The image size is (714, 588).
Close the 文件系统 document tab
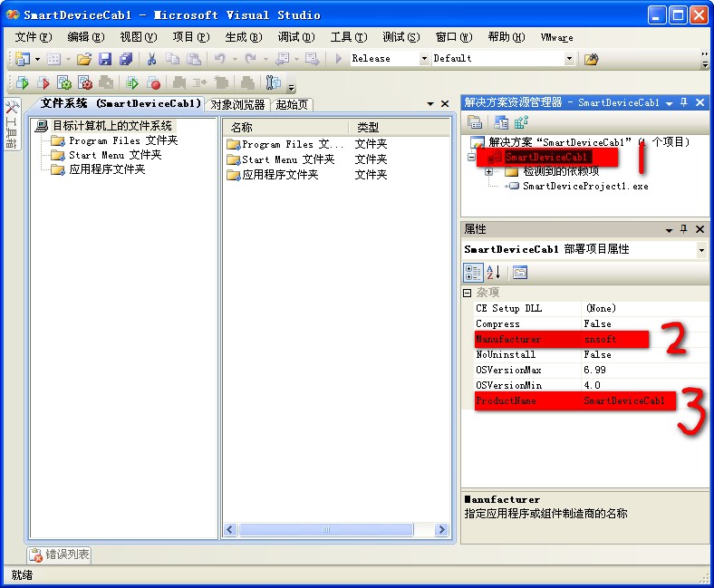(445, 104)
